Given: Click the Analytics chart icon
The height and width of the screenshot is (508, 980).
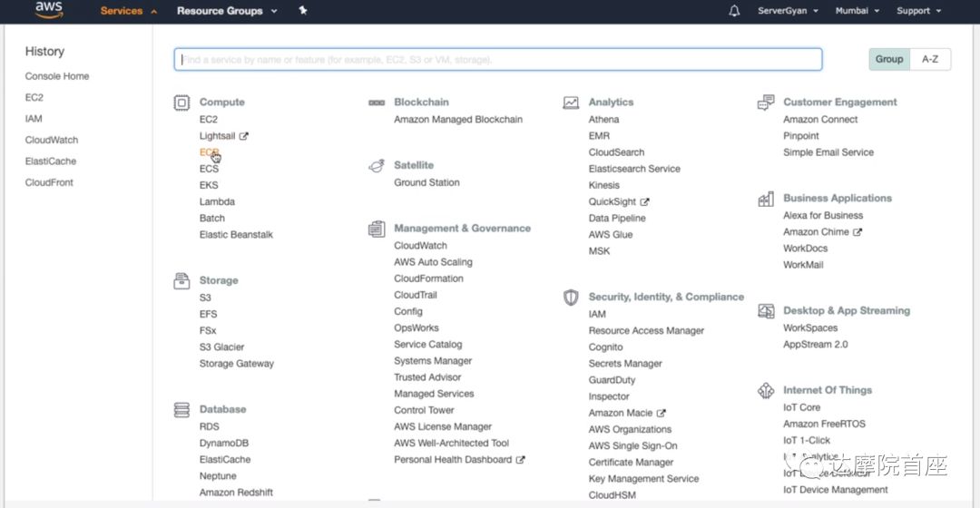Looking at the screenshot, I should click(x=571, y=103).
